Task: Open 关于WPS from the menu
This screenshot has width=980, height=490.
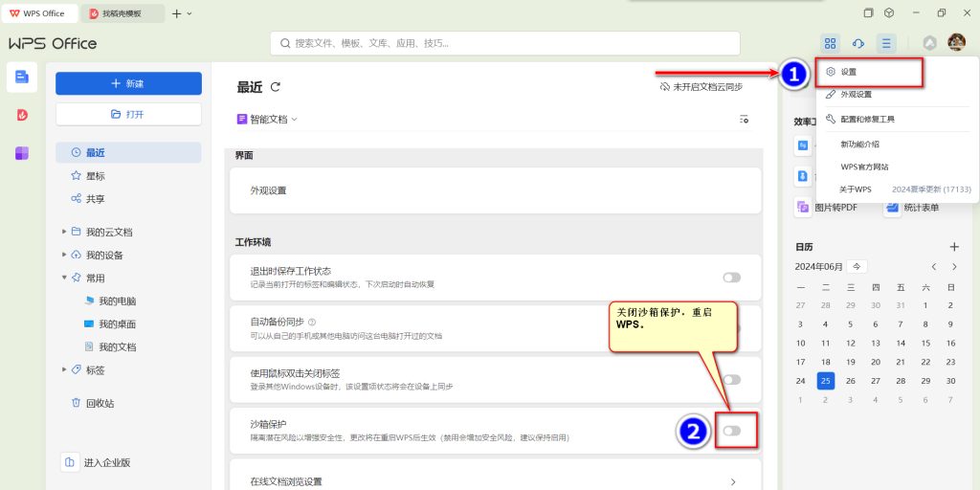Action: pos(856,189)
